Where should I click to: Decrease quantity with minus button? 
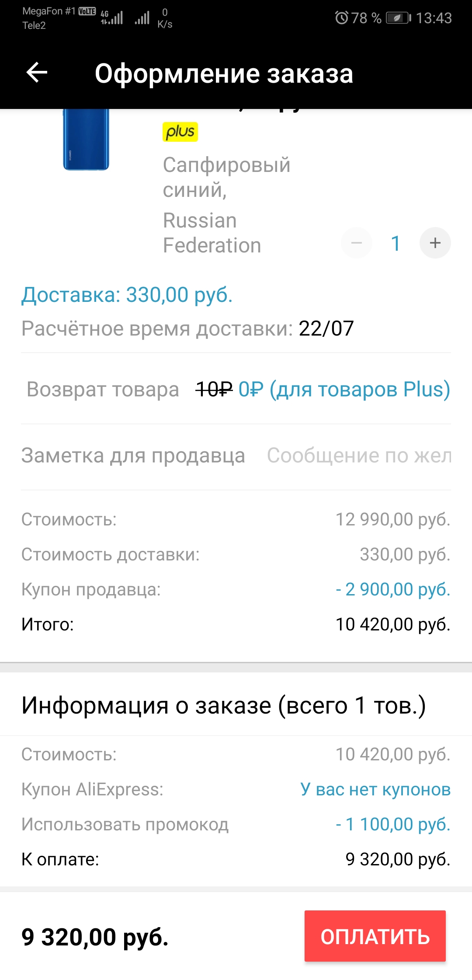point(357,243)
